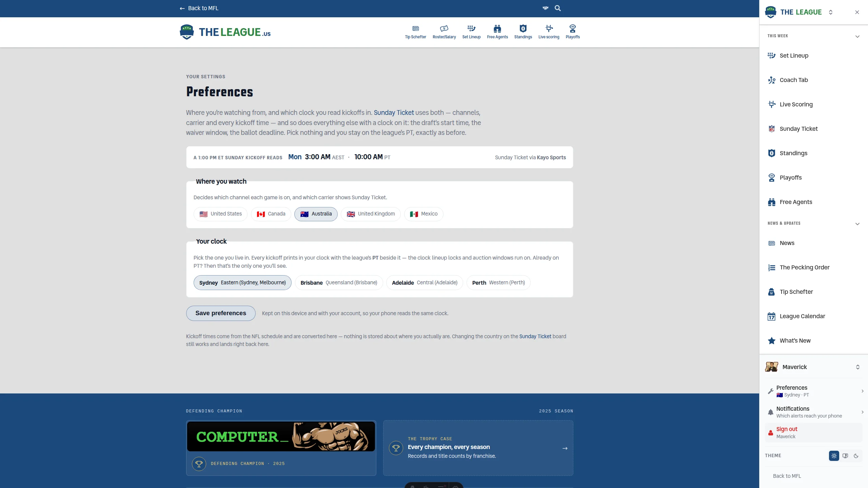This screenshot has height=488, width=868.
Task: Open Live Scoring in the sidebar
Action: 813,104
